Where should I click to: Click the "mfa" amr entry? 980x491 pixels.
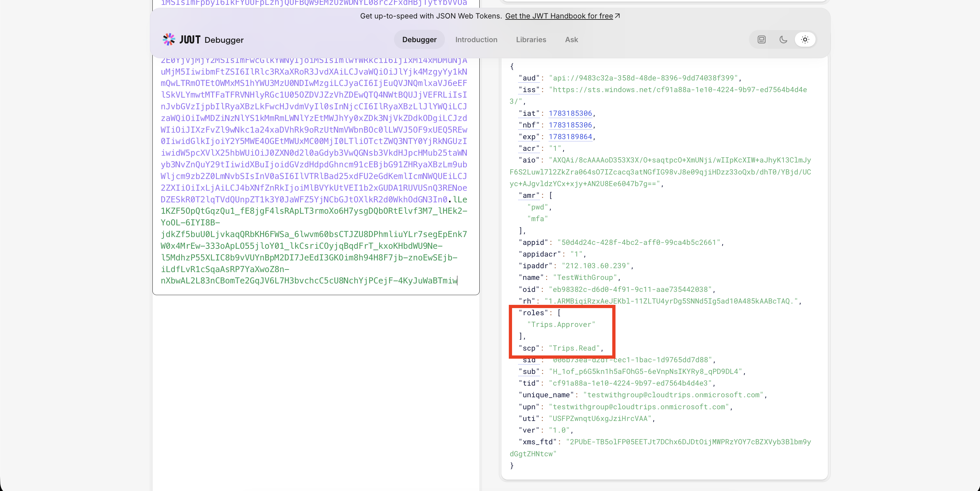click(x=538, y=219)
